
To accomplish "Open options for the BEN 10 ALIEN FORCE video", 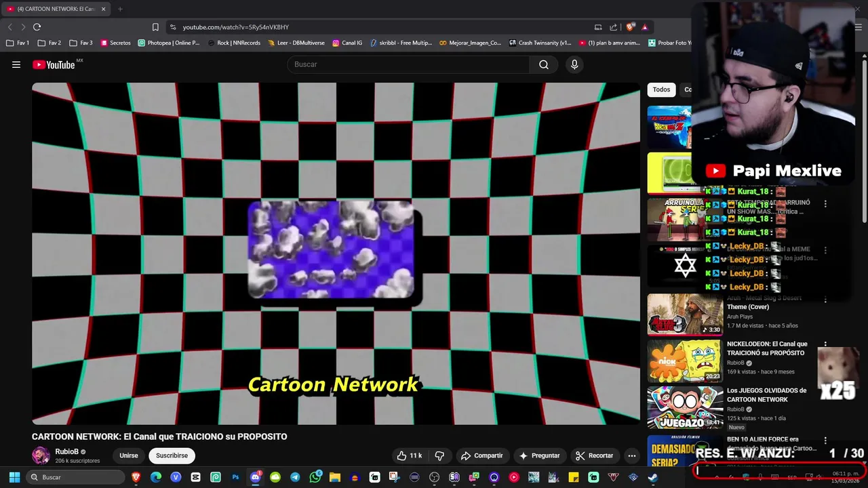I will point(825,441).
